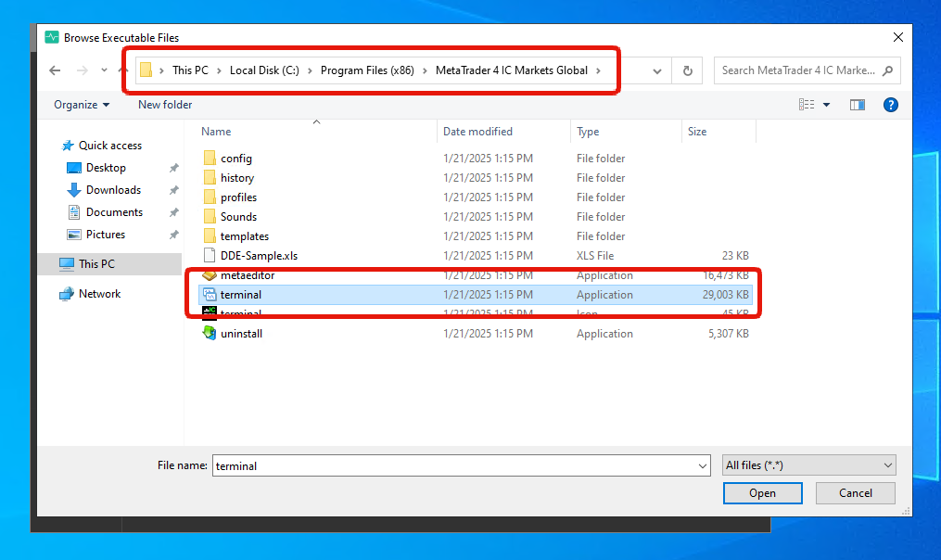The image size is (941, 560).
Task: Select the templates folder icon
Action: (210, 235)
